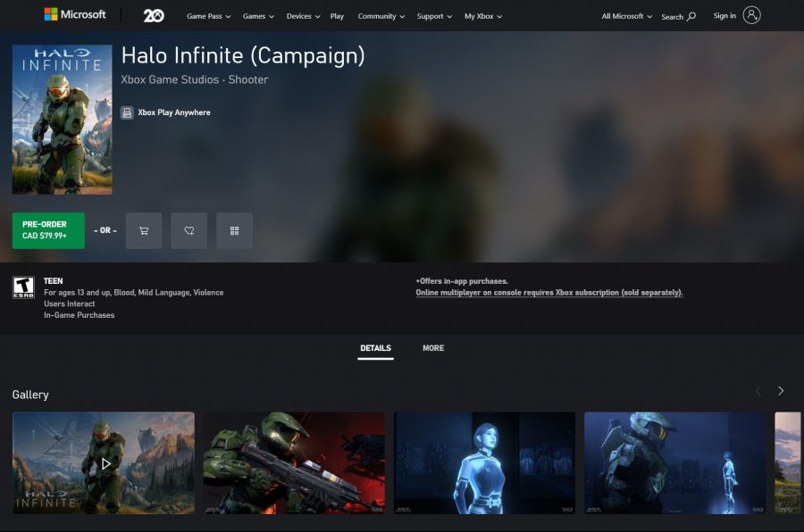
Task: Play the gallery trailer video
Action: 105,464
